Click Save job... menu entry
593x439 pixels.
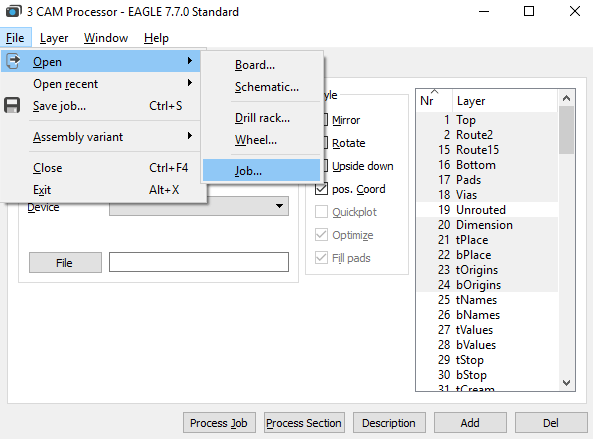(x=100, y=106)
